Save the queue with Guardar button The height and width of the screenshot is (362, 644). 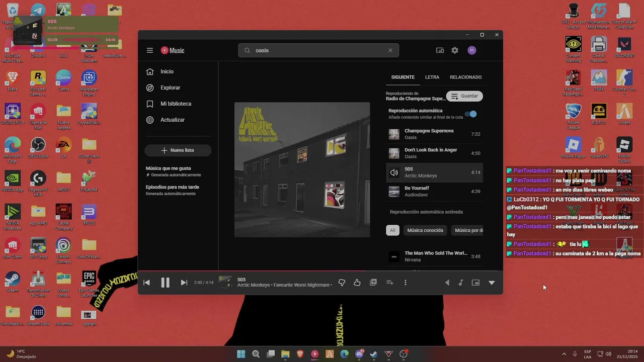464,96
